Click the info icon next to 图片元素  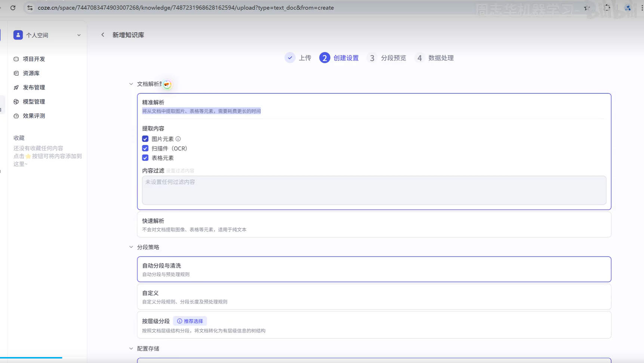[178, 139]
